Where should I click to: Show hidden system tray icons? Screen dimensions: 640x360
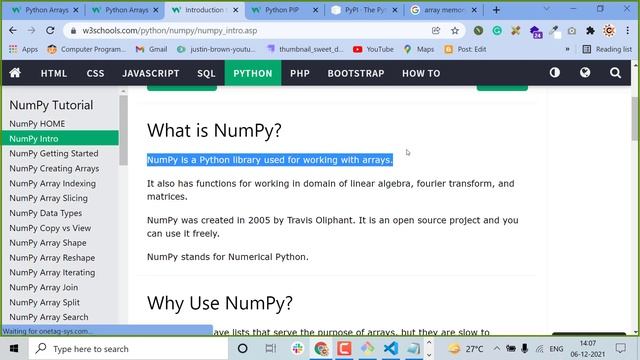[x=497, y=349]
